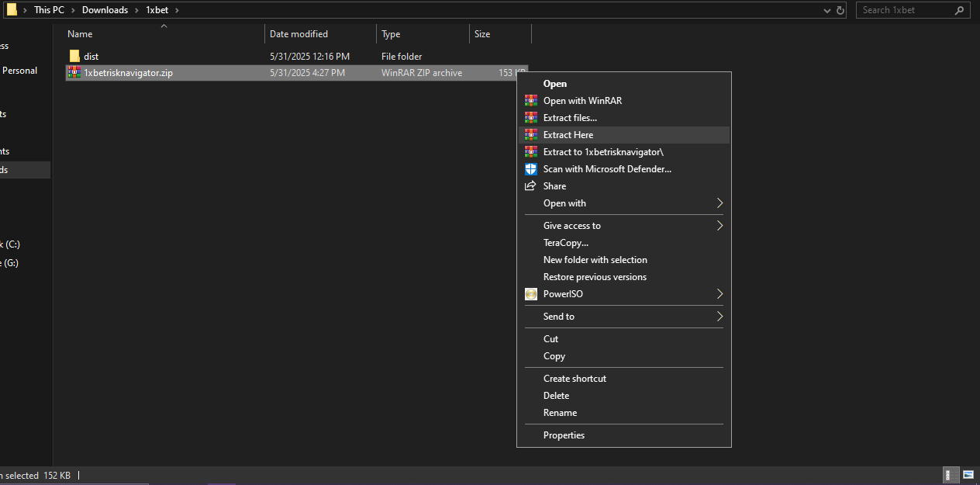The width and height of the screenshot is (980, 485).
Task: Click the Microsoft Defender shield icon
Action: click(x=531, y=169)
